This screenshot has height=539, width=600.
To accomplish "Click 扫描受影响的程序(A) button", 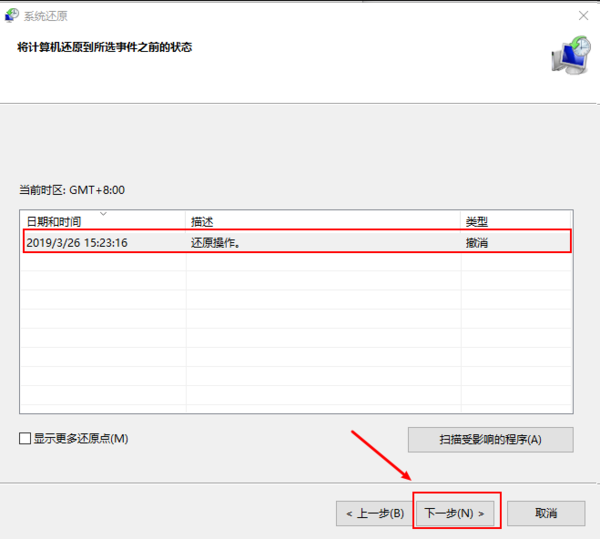I will 491,440.
